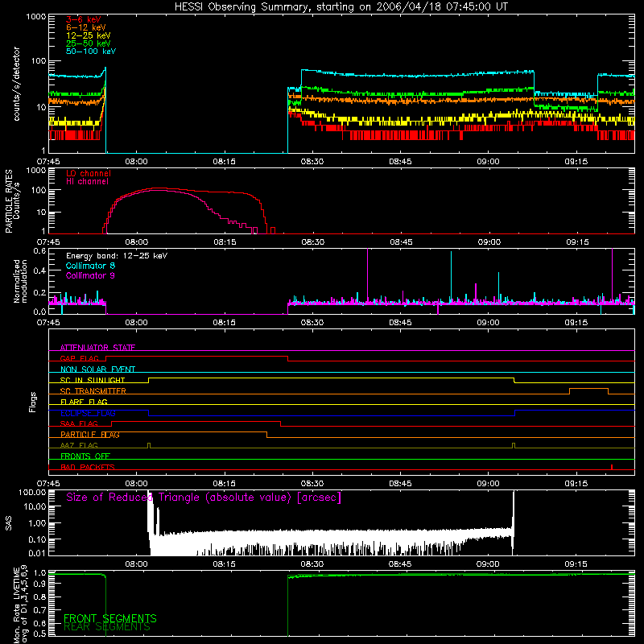Click the Collimator 9 legend label
This screenshot has height=644, width=644.
90,275
